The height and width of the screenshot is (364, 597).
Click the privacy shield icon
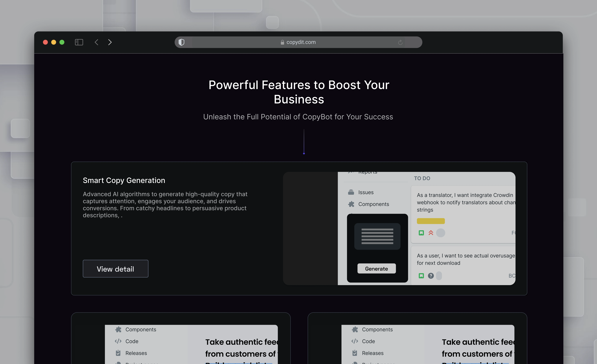click(x=181, y=42)
